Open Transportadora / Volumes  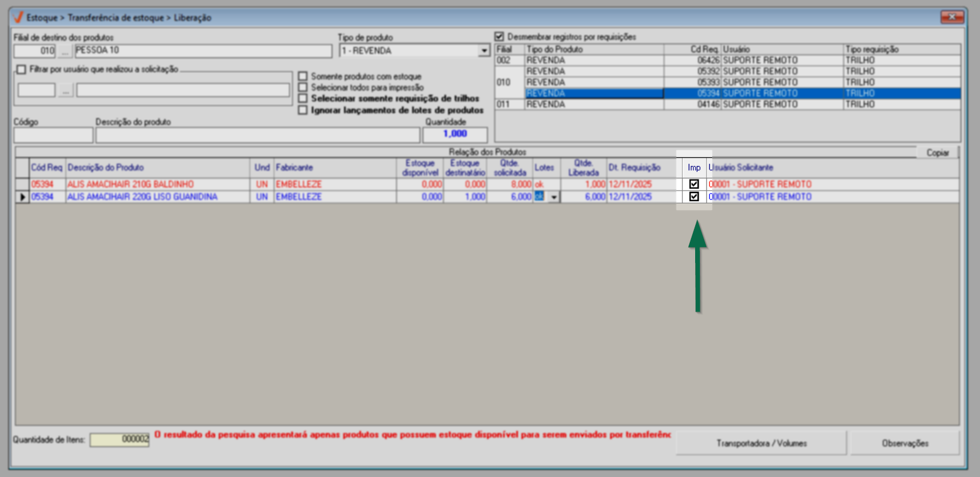click(x=761, y=443)
